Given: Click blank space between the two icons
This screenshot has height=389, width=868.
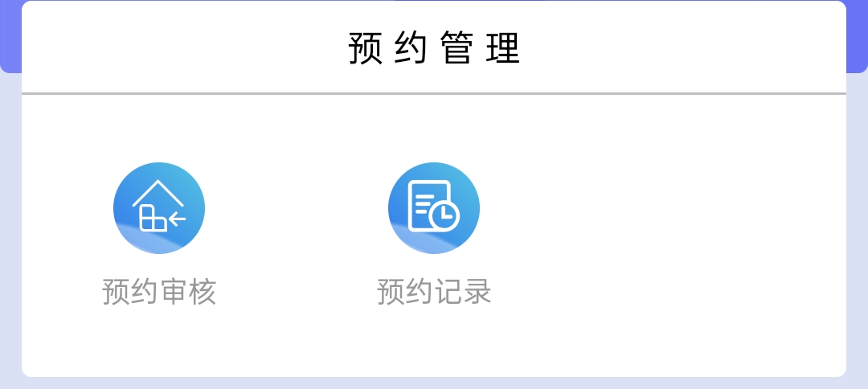Looking at the screenshot, I should coord(296,208).
